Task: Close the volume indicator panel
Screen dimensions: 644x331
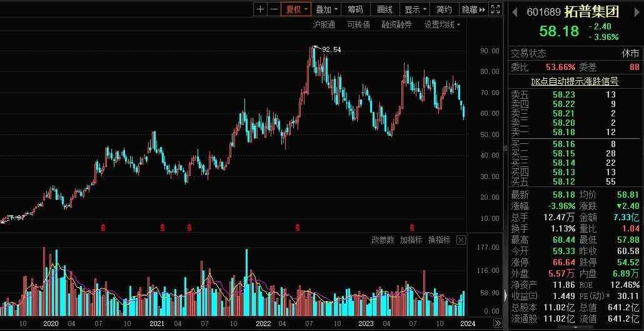Action: click(x=461, y=240)
